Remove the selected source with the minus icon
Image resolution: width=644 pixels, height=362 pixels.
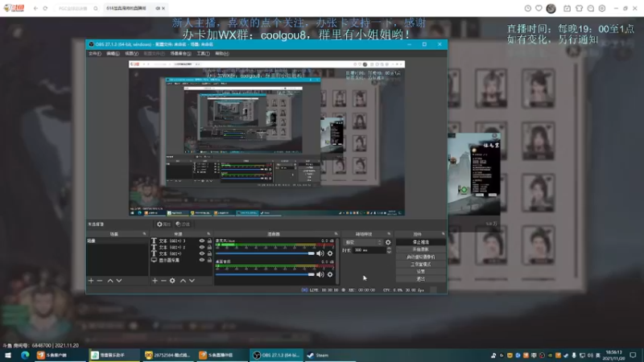click(x=163, y=281)
